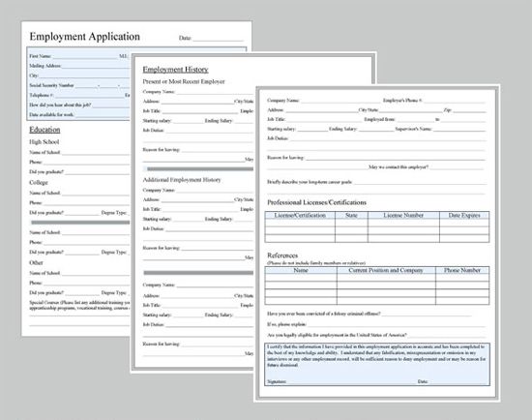Screen dimensions: 532x420
Task: Click the College subheading
Action: [39, 183]
